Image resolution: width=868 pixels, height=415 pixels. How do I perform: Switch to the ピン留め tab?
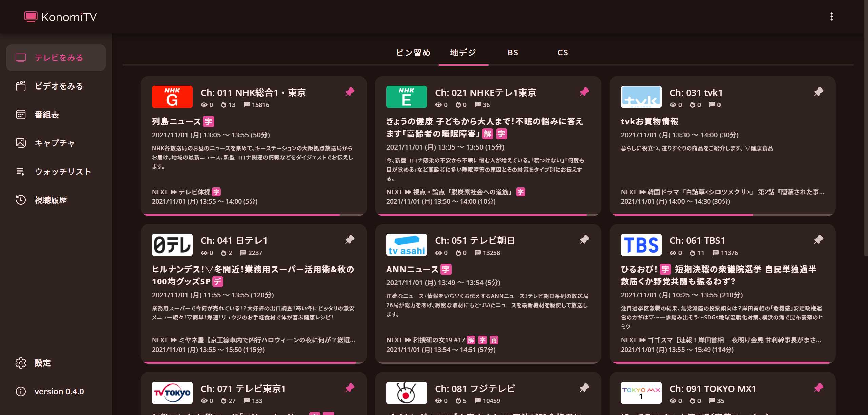click(414, 53)
